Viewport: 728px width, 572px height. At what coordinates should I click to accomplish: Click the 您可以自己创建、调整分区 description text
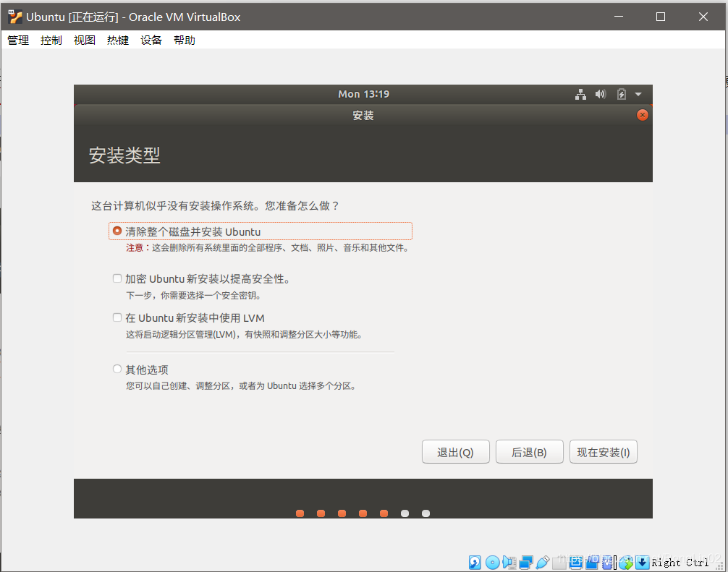pyautogui.click(x=242, y=386)
